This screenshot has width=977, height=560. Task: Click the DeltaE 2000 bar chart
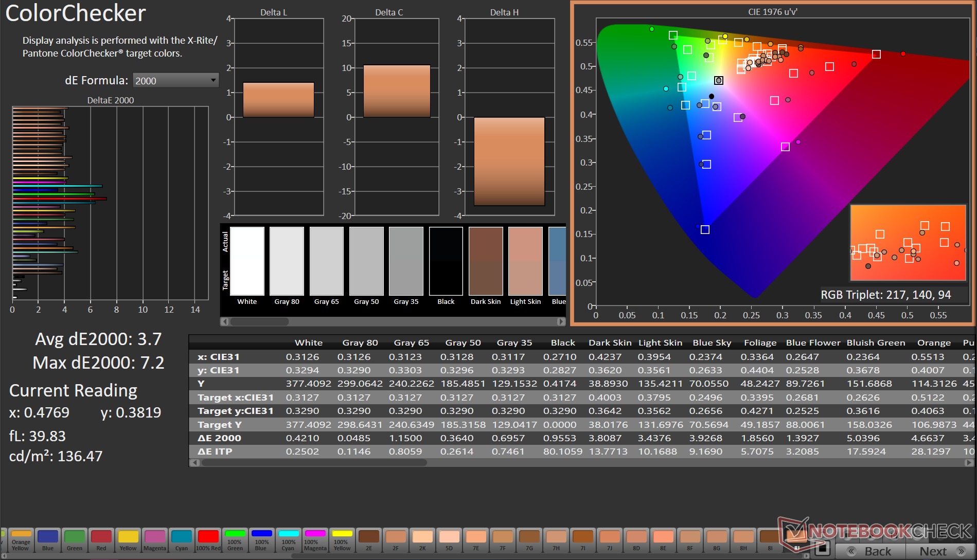[110, 203]
